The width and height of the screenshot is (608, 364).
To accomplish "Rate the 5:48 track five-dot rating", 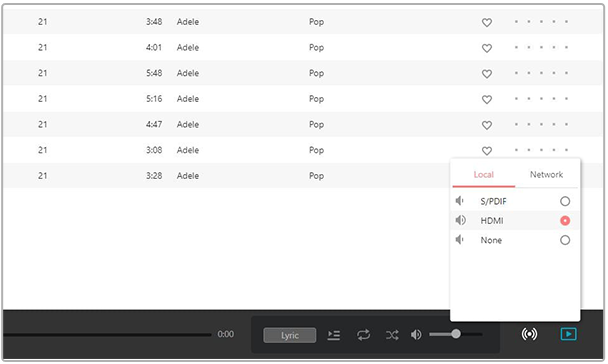I will point(541,73).
